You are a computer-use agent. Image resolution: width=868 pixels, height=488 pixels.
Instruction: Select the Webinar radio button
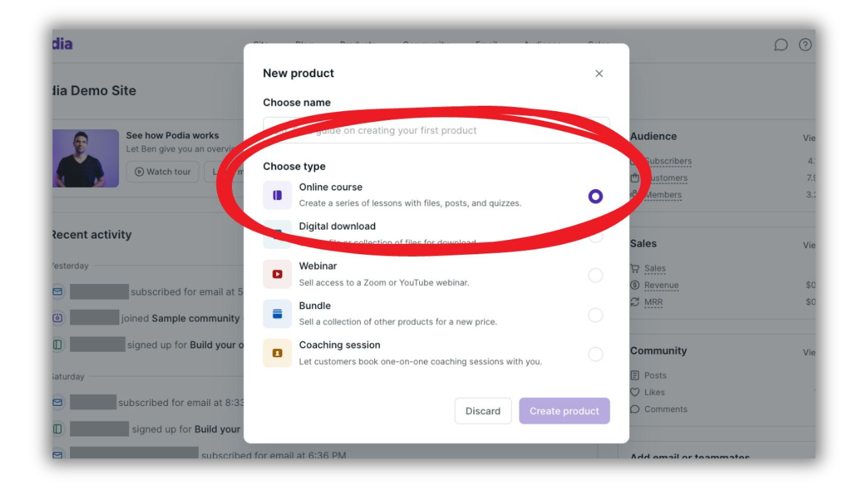595,275
